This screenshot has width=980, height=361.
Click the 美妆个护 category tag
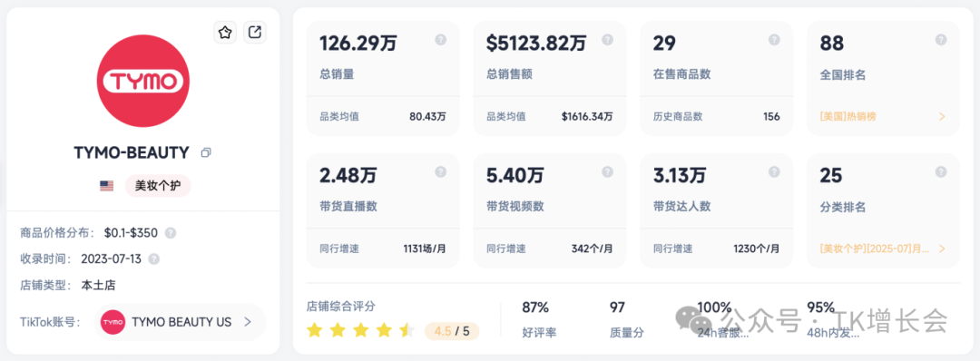tap(158, 186)
